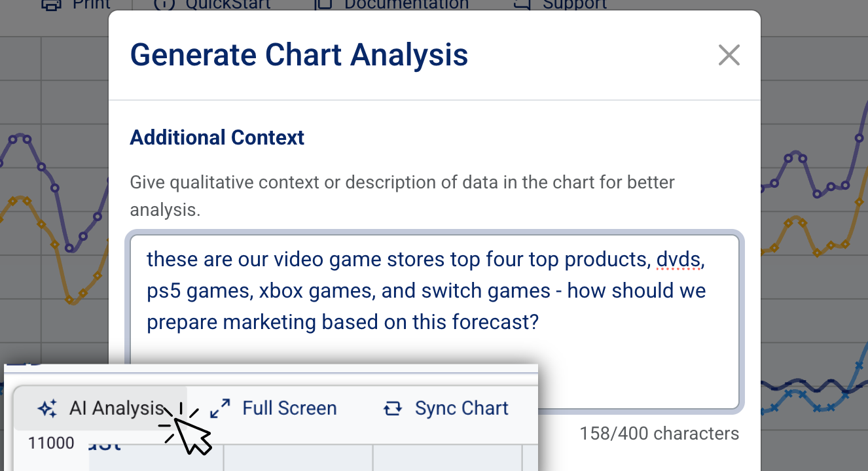Click the 158/400 characters counter
868x471 pixels.
pyautogui.click(x=659, y=433)
